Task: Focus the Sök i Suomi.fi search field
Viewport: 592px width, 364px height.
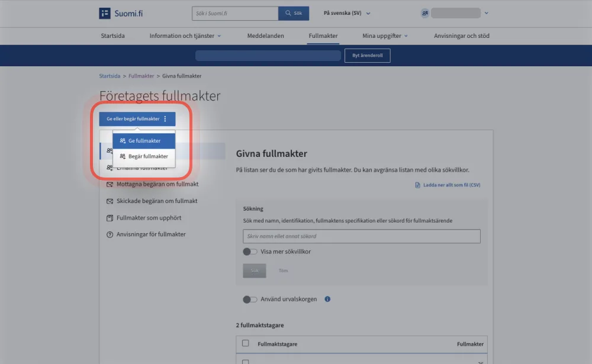Action: pyautogui.click(x=235, y=13)
